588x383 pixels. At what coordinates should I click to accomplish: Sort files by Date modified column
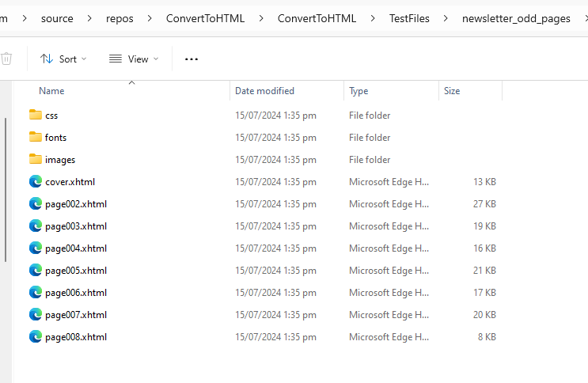click(264, 91)
